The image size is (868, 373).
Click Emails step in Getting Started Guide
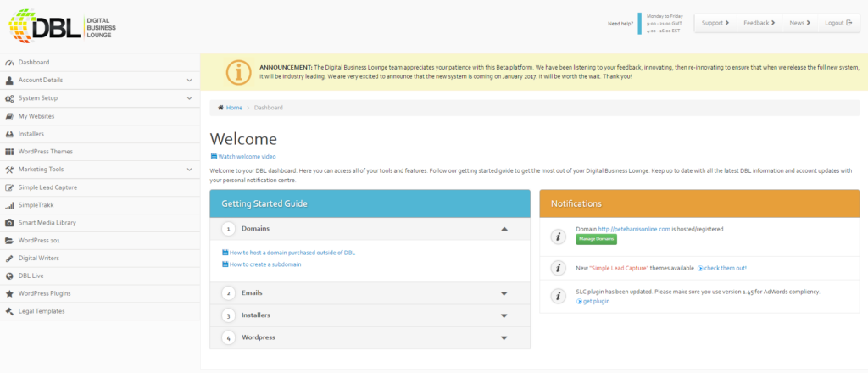click(370, 293)
